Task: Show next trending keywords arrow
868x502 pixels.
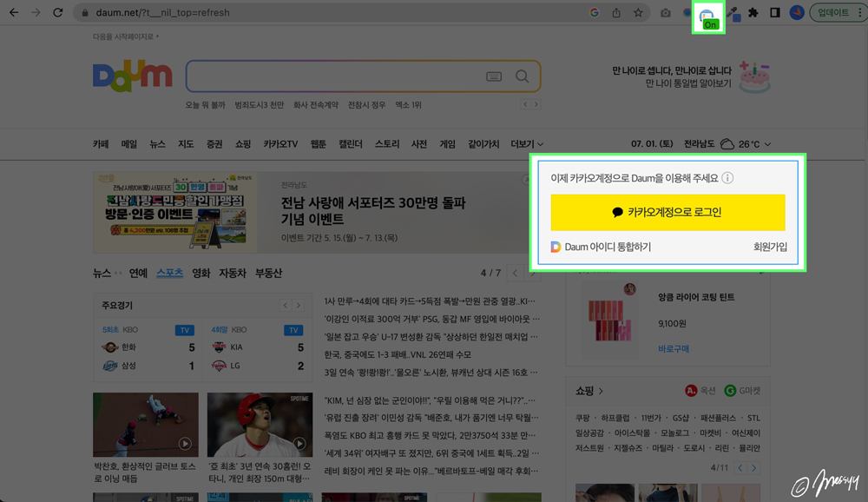Action: point(536,104)
